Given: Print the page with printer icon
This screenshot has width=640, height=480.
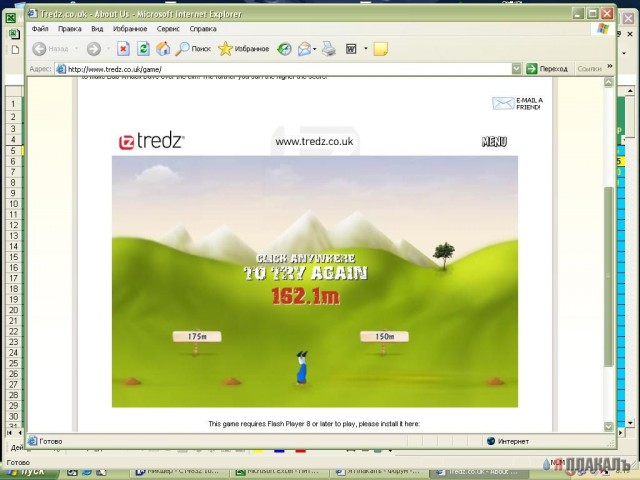Looking at the screenshot, I should tap(329, 49).
